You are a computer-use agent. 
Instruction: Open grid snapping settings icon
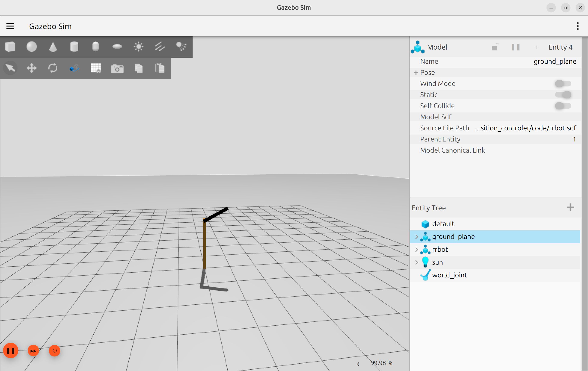(95, 68)
